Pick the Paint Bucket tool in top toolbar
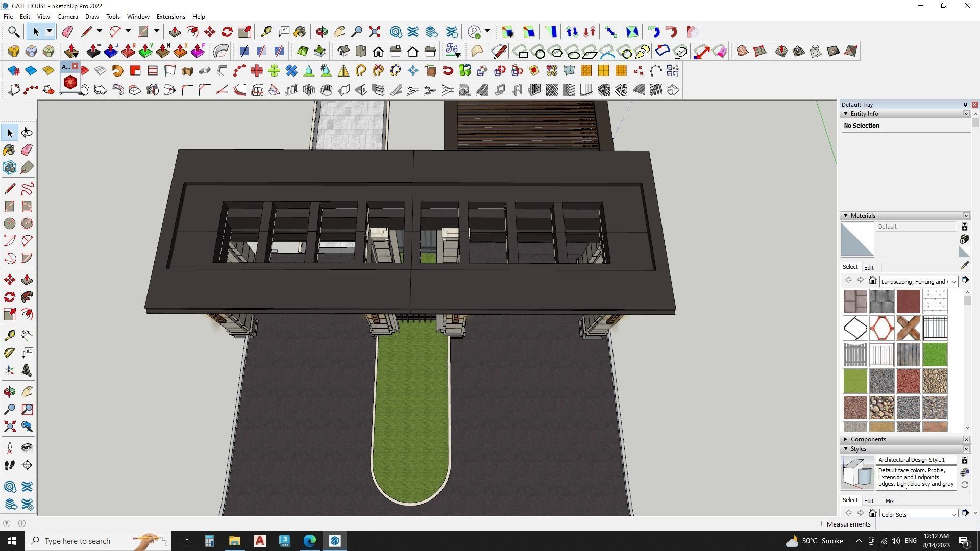This screenshot has height=551, width=980. pyautogui.click(x=300, y=32)
